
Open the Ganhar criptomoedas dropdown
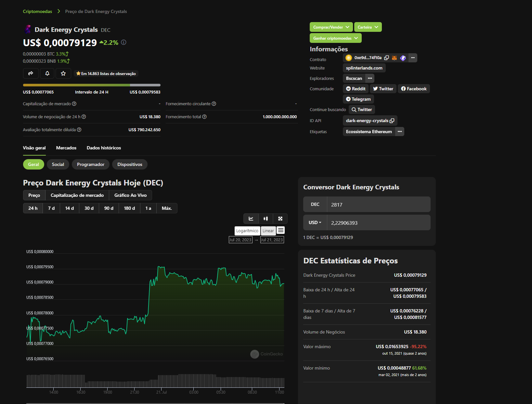pyautogui.click(x=335, y=38)
